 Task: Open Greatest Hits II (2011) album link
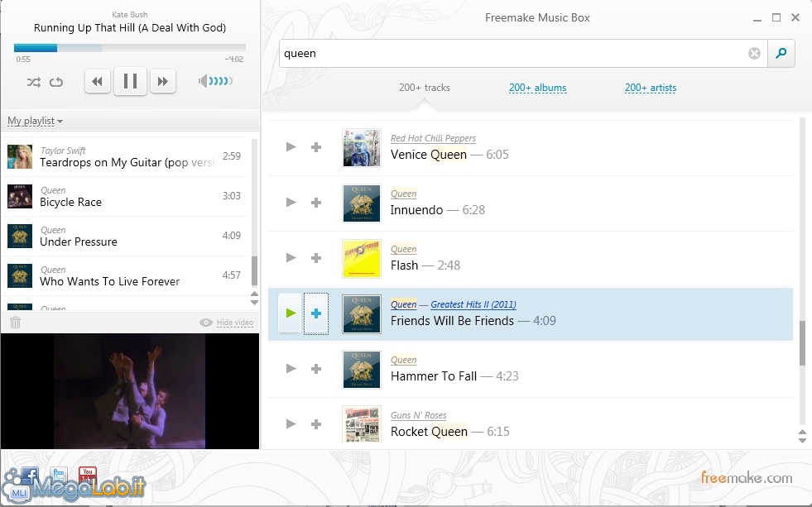473,304
